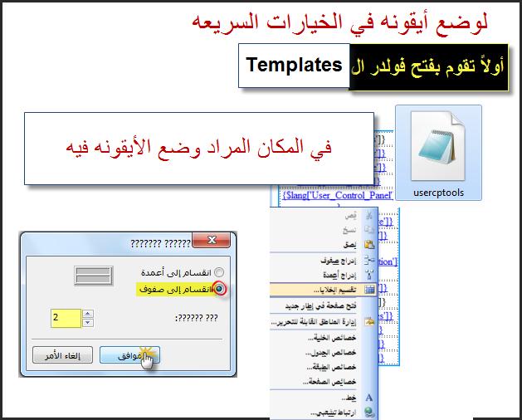Select 'انقسام إلى صفوف' split into rows radio
This screenshot has width=522, height=420.
(219, 290)
